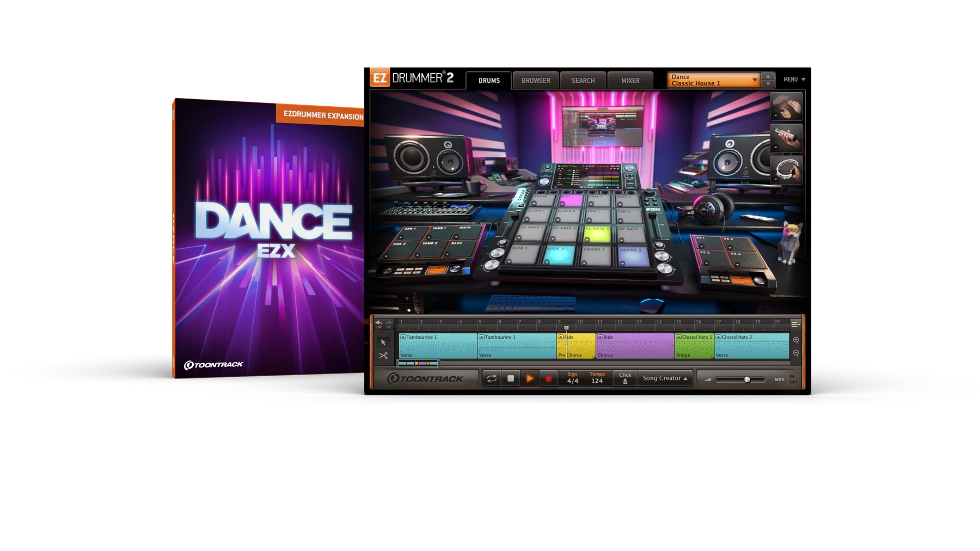This screenshot has height=551, width=980.
Task: Adjust the master volume slider knob
Action: [747, 379]
